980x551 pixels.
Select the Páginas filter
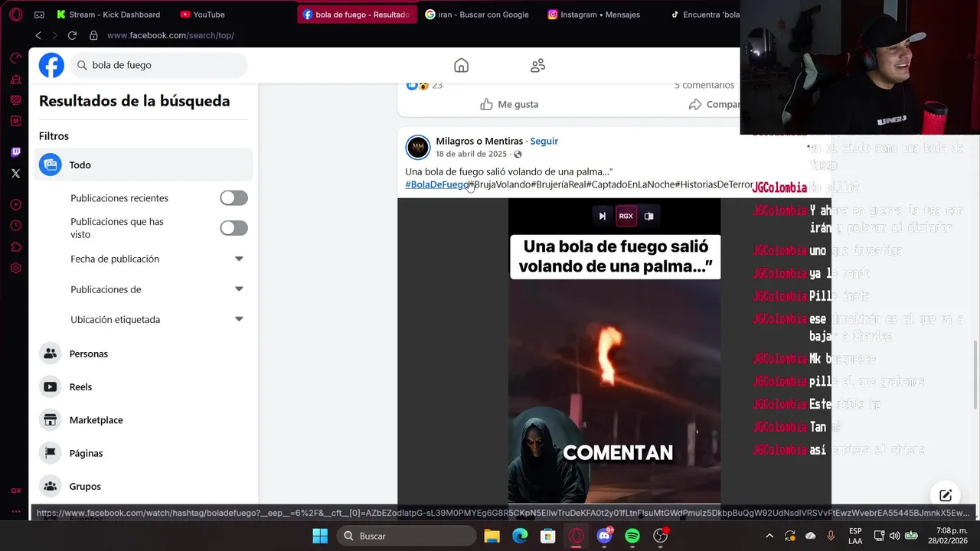tap(143, 453)
